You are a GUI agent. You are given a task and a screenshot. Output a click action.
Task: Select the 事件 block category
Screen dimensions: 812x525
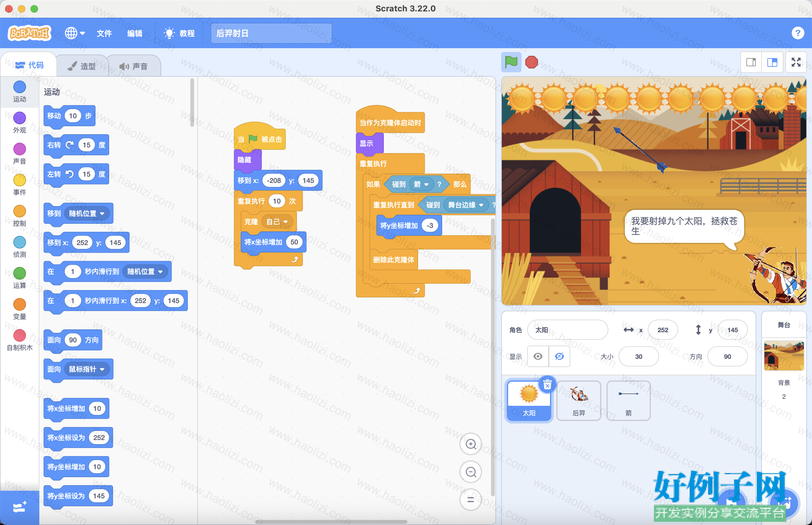click(x=19, y=185)
